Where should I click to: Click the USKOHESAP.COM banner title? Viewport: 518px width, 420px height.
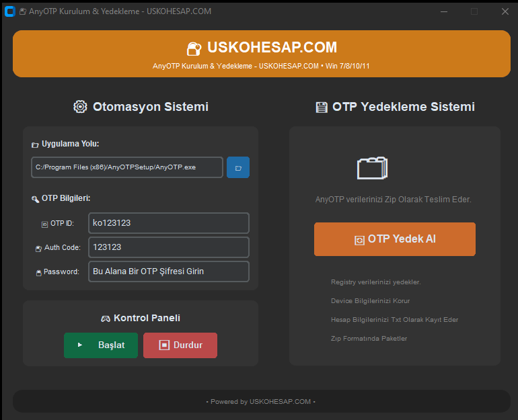[272, 47]
